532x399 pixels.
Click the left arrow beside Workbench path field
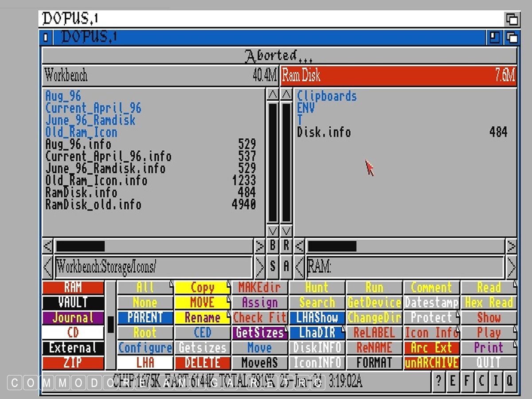(x=47, y=267)
